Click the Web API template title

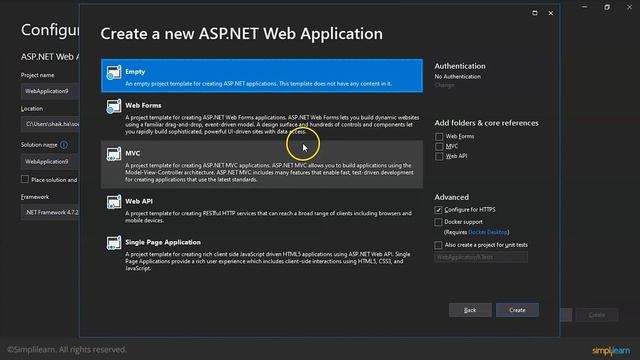point(139,201)
